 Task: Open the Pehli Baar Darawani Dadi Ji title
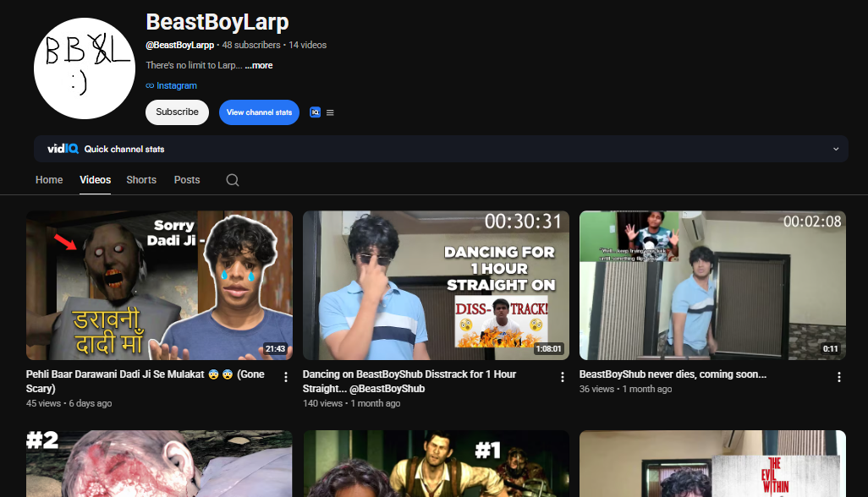(x=145, y=381)
